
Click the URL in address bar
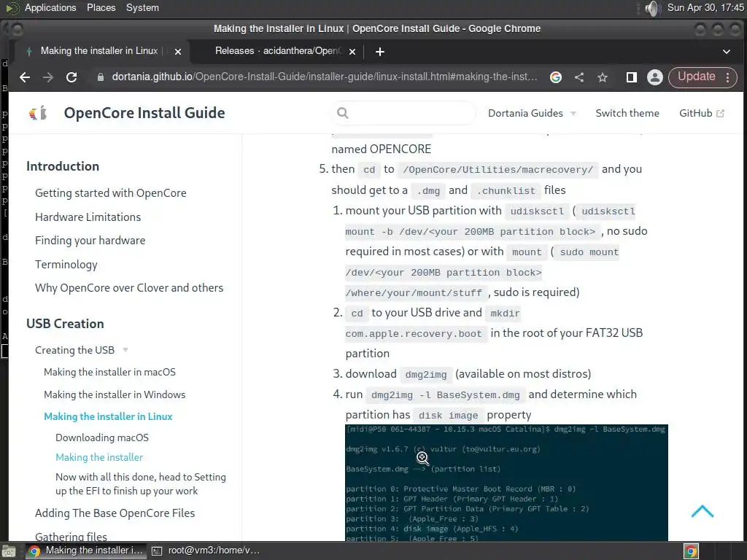(x=325, y=77)
